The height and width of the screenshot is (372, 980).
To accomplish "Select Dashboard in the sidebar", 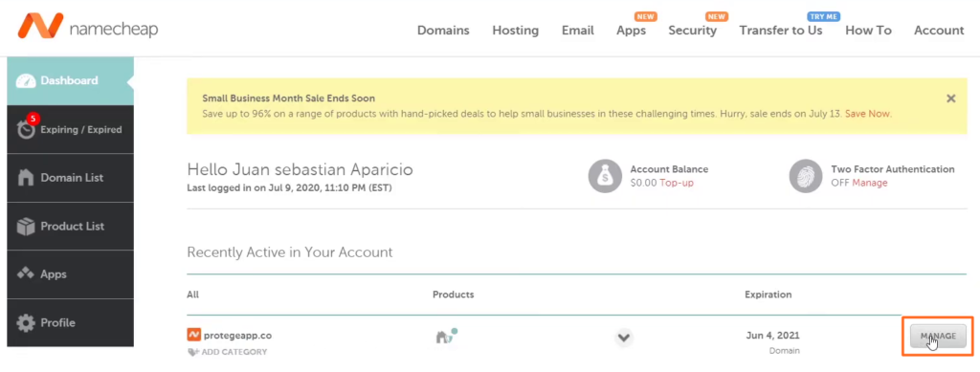I will click(x=70, y=80).
